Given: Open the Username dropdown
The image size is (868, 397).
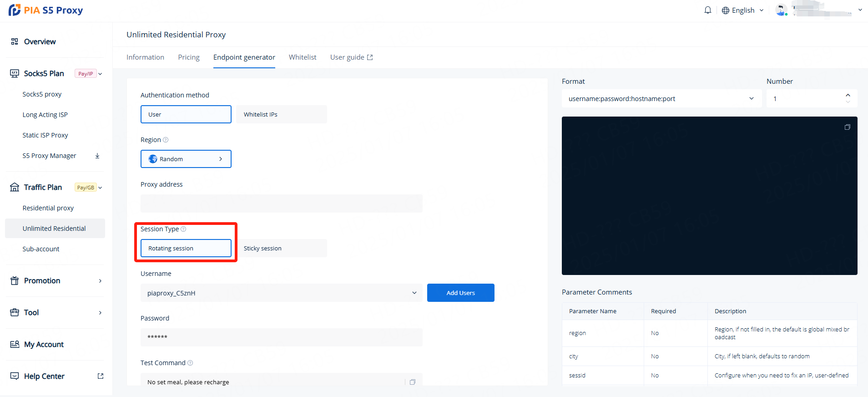Looking at the screenshot, I should tap(281, 293).
